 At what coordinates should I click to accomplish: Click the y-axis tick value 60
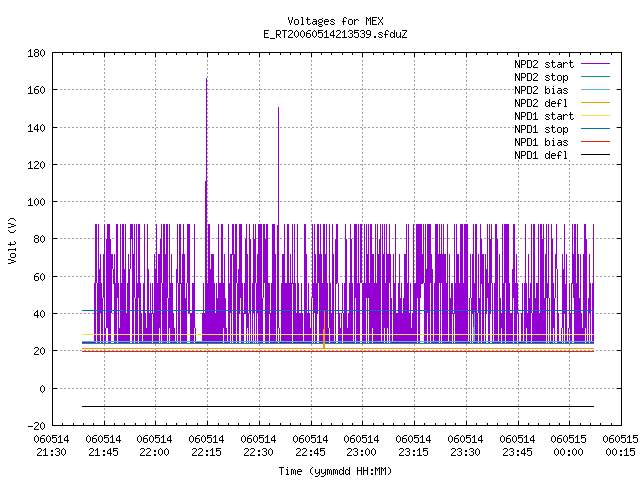click(39, 277)
